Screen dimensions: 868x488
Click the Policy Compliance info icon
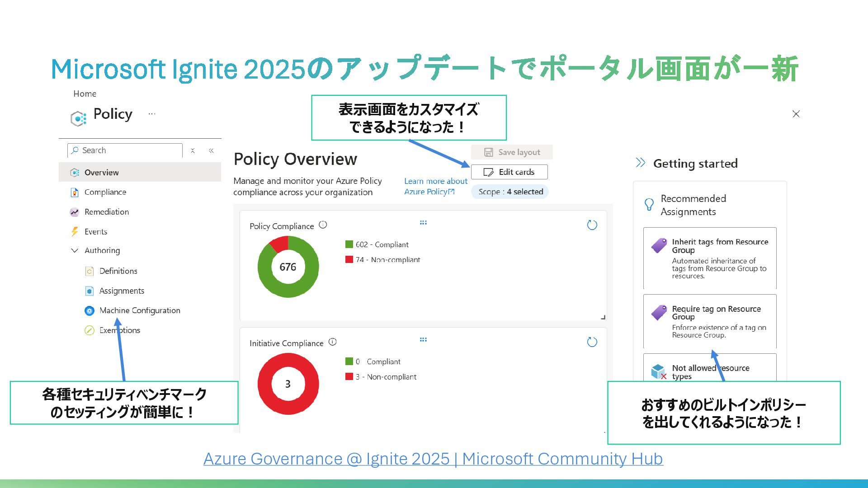coord(323,225)
